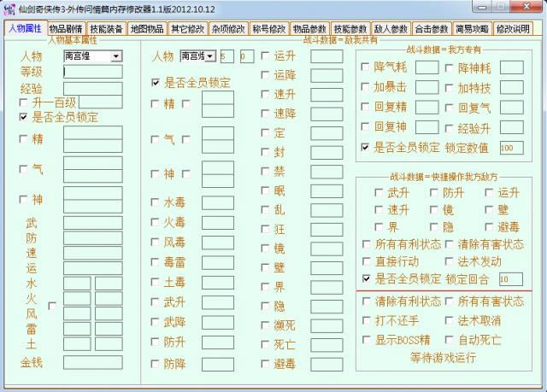
Task: Click the 金钱 input field
Action: pyautogui.click(x=93, y=362)
